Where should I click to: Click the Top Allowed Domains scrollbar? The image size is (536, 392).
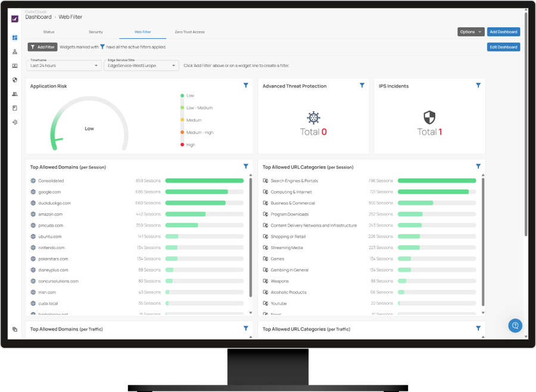point(250,238)
